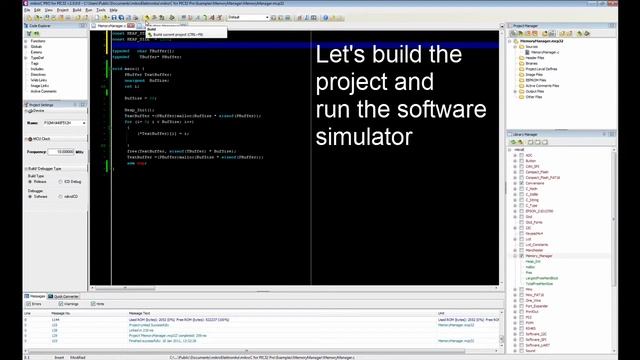Select the Release build type radio button
640x360 pixels.
30,182
